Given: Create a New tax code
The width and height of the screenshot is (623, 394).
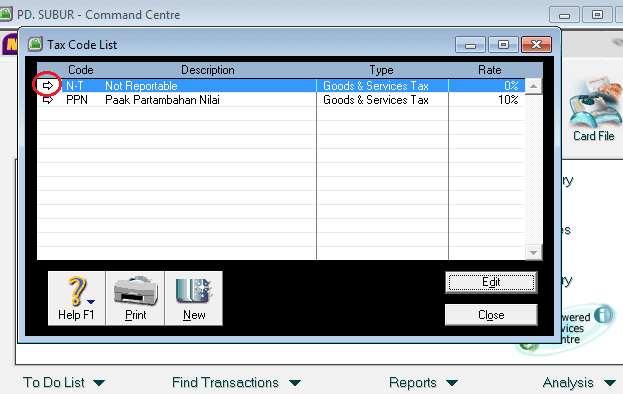Looking at the screenshot, I should click(x=194, y=298).
